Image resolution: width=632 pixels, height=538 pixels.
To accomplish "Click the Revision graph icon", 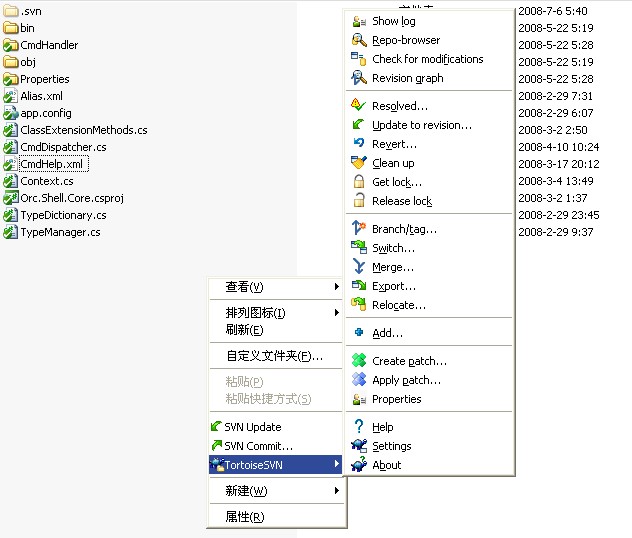I will pos(359,78).
